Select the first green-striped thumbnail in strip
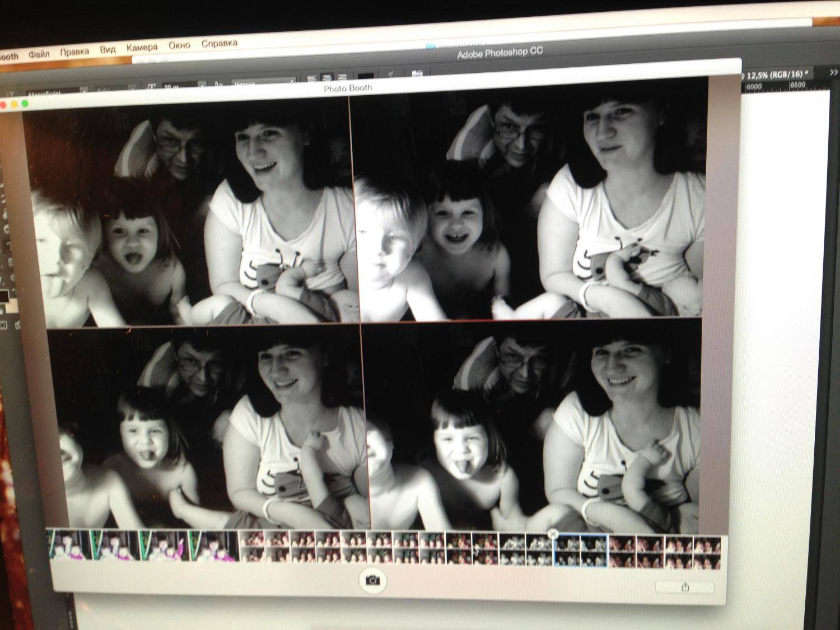The width and height of the screenshot is (840, 630). click(x=69, y=546)
